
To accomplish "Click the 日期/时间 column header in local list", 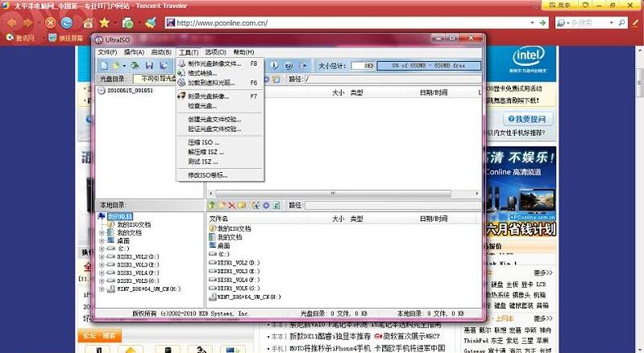I will coord(433,218).
